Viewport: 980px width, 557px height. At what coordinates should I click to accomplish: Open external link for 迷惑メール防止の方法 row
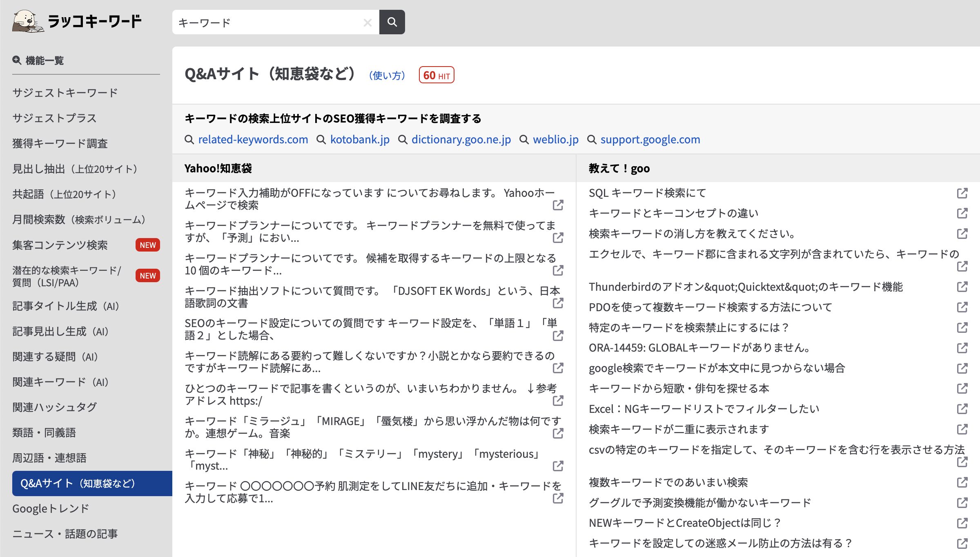coord(962,544)
